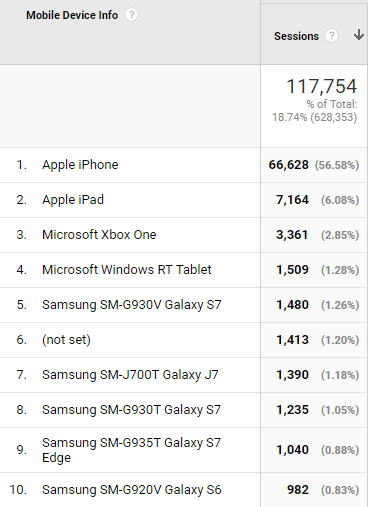Click the Mobile Device Info column header
Screen dimensions: 368x507
pyautogui.click(x=72, y=15)
